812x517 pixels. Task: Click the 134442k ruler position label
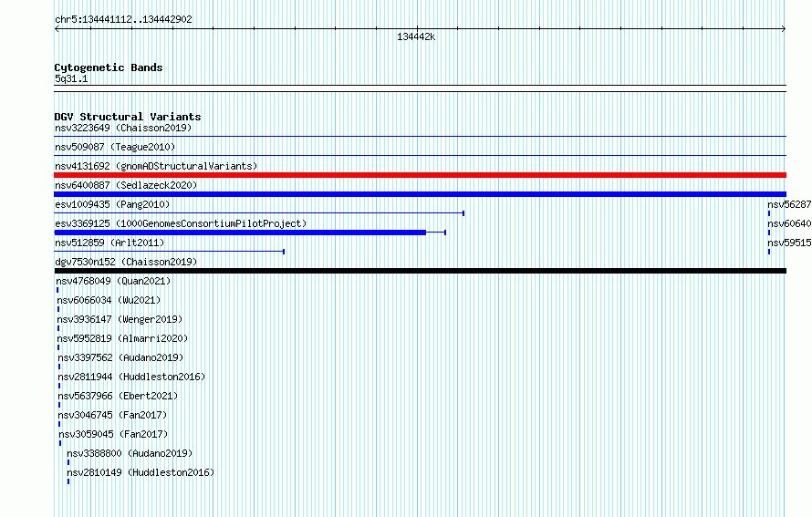(x=416, y=36)
